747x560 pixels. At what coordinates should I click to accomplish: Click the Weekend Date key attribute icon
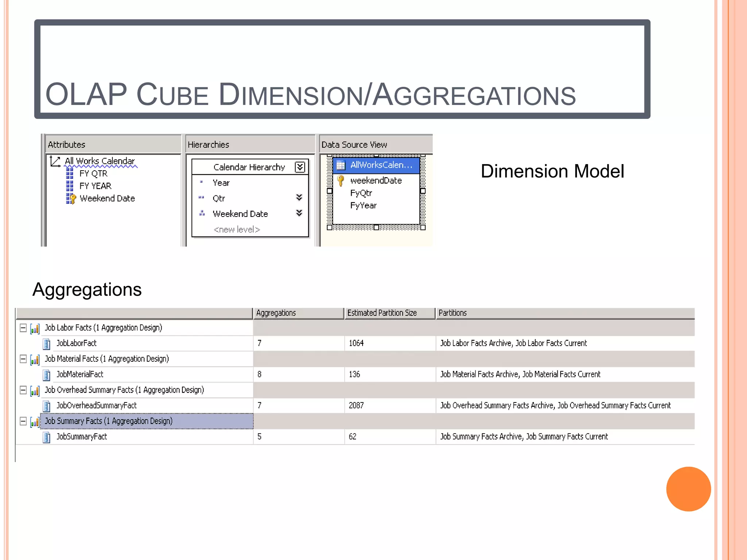click(71, 198)
